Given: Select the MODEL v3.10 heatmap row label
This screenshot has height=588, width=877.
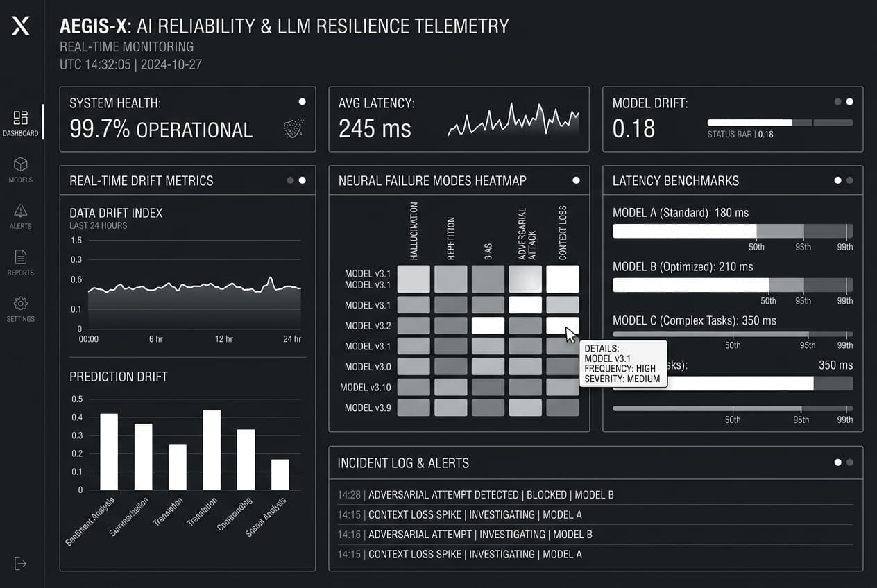Looking at the screenshot, I should pyautogui.click(x=366, y=387).
